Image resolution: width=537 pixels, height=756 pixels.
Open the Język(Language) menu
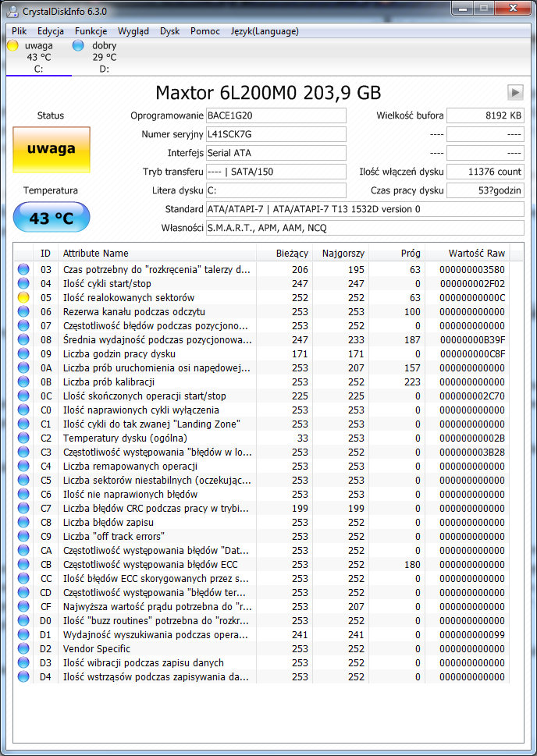pos(265,31)
